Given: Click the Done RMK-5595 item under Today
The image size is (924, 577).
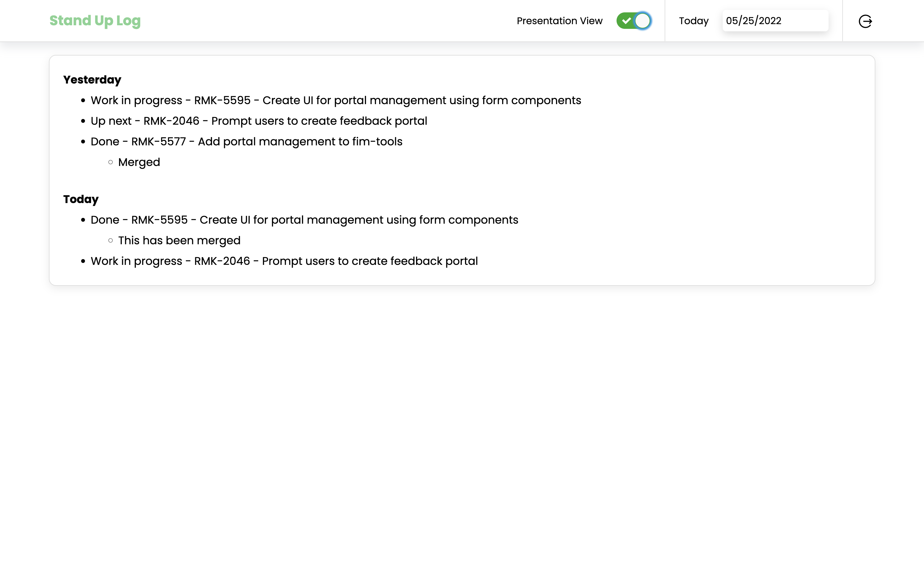Looking at the screenshot, I should coord(304,220).
